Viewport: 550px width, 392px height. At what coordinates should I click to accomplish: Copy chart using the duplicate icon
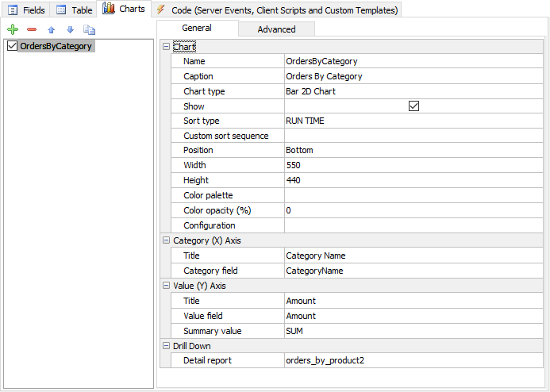(x=89, y=30)
